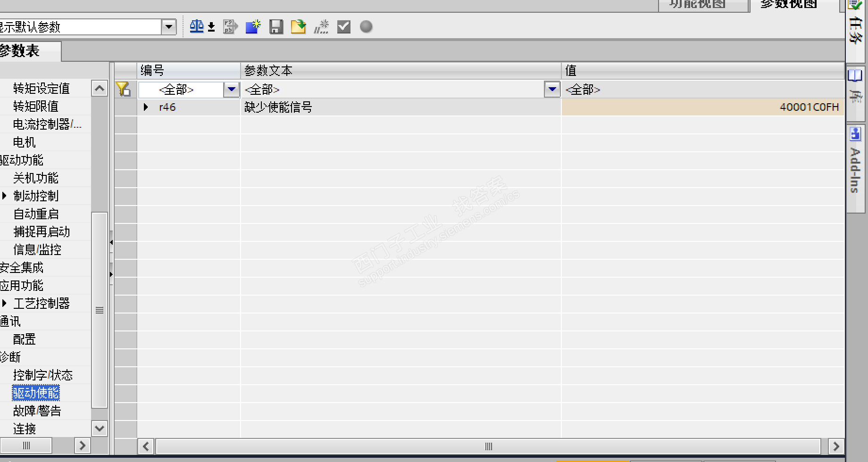
Task: Select 驱动使能 in the tree
Action: coord(36,393)
